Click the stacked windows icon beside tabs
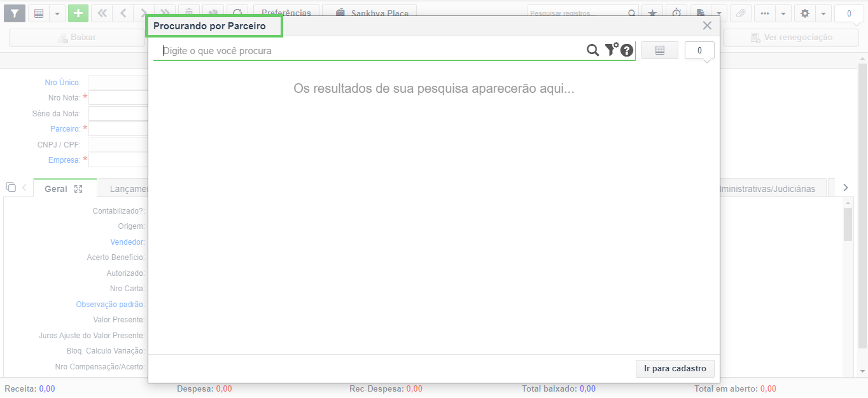The image size is (868, 398). click(x=11, y=188)
